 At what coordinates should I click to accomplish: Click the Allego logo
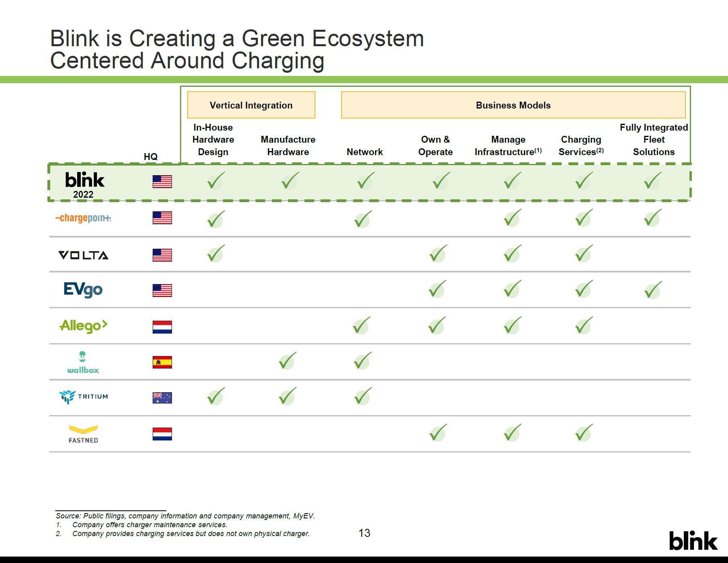click(83, 326)
